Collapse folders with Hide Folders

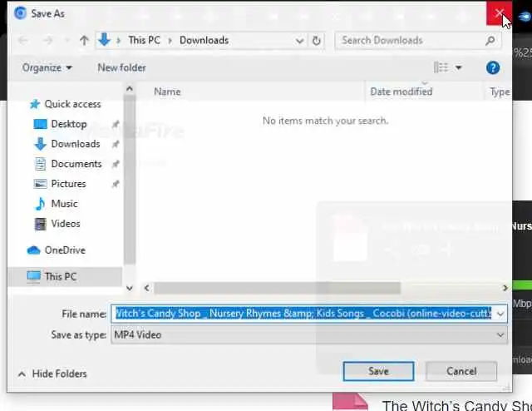[x=52, y=374]
